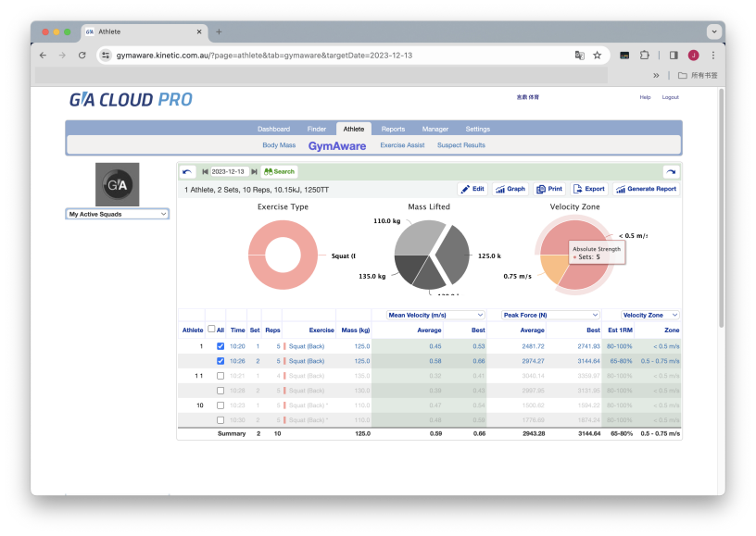Reload the page with refresh icon

click(x=82, y=56)
